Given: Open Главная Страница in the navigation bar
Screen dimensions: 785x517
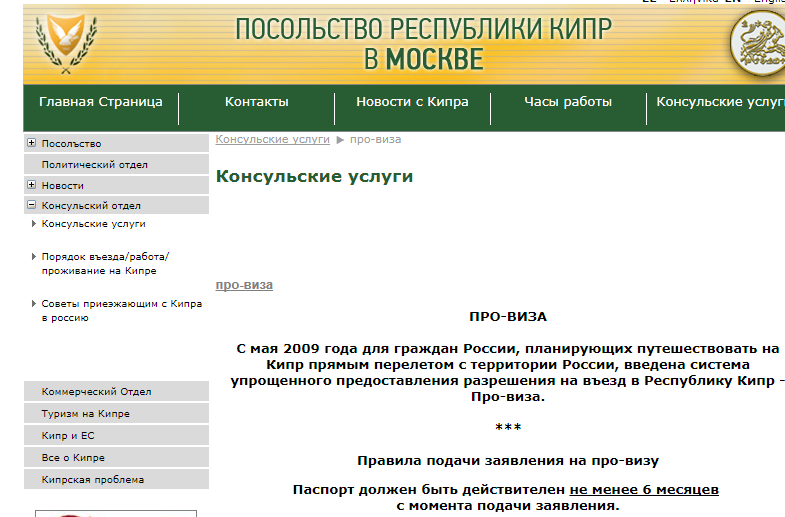Looking at the screenshot, I should tap(101, 102).
